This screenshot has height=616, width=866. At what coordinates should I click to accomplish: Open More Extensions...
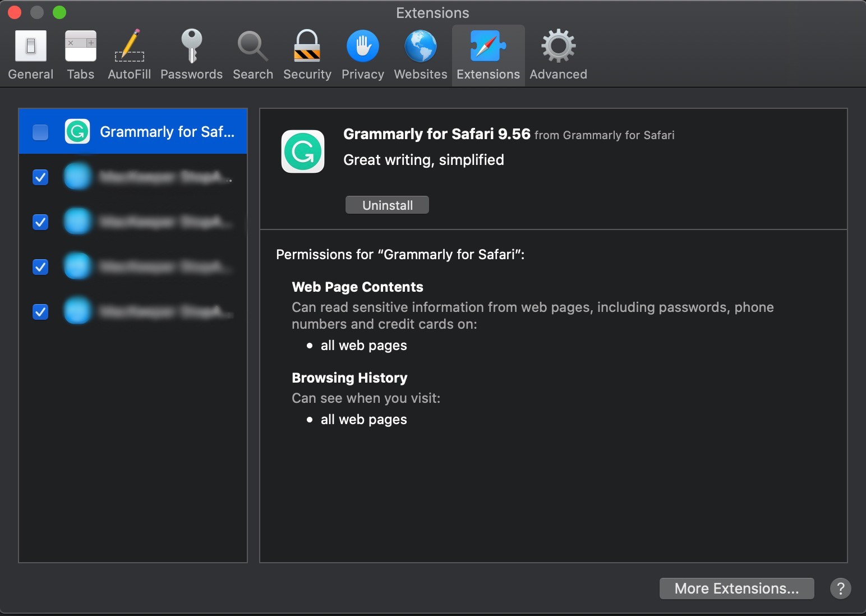736,589
